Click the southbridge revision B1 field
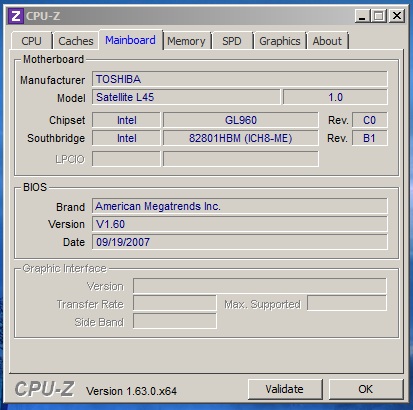 [x=370, y=138]
